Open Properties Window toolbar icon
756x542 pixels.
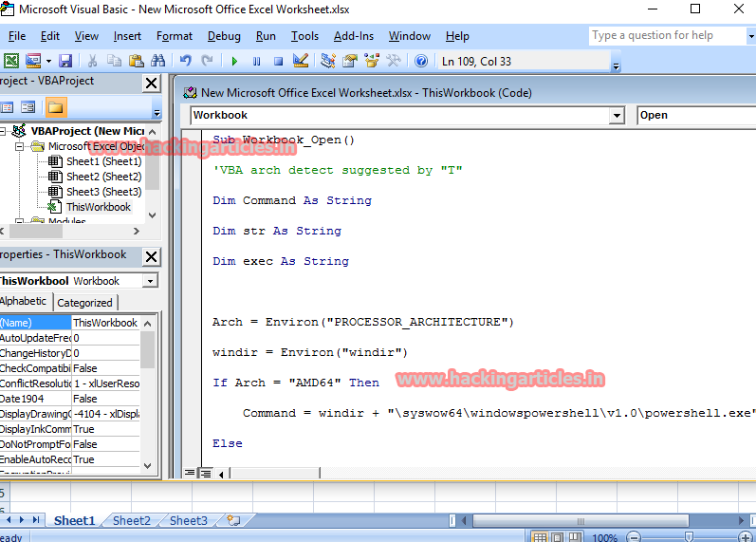(350, 61)
